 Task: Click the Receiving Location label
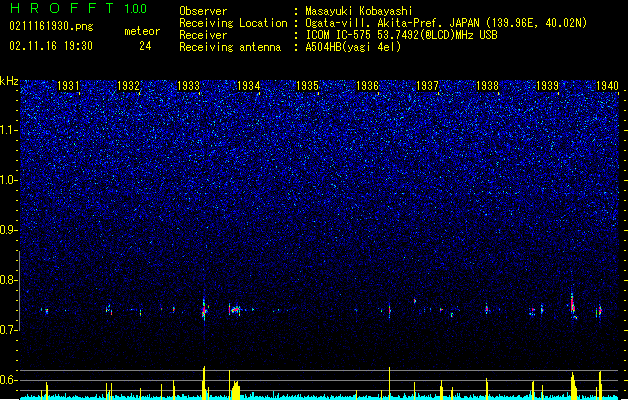233,23
